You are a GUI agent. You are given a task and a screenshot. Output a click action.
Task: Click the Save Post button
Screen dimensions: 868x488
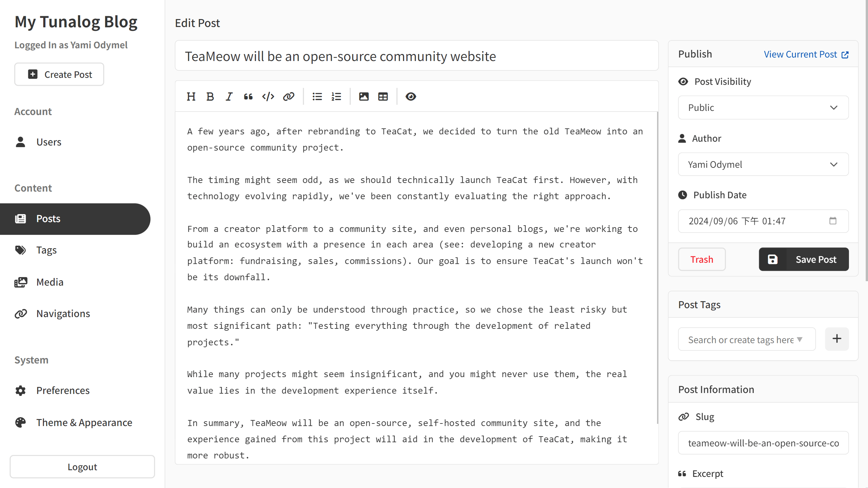click(x=804, y=259)
